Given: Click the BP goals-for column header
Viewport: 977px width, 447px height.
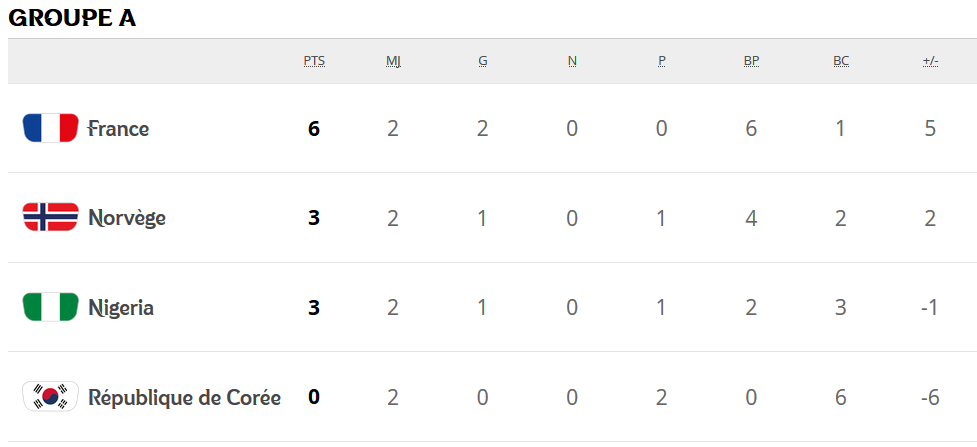Looking at the screenshot, I should tap(751, 61).
